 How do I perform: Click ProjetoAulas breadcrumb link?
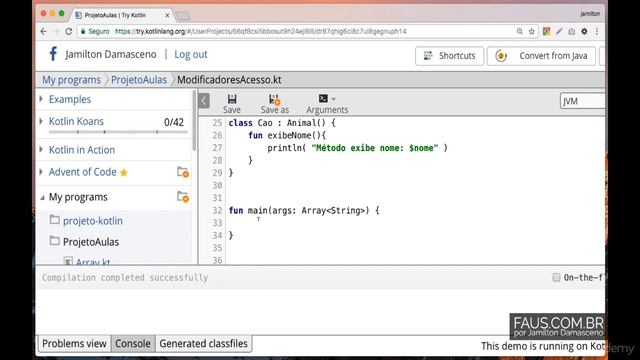coord(139,80)
